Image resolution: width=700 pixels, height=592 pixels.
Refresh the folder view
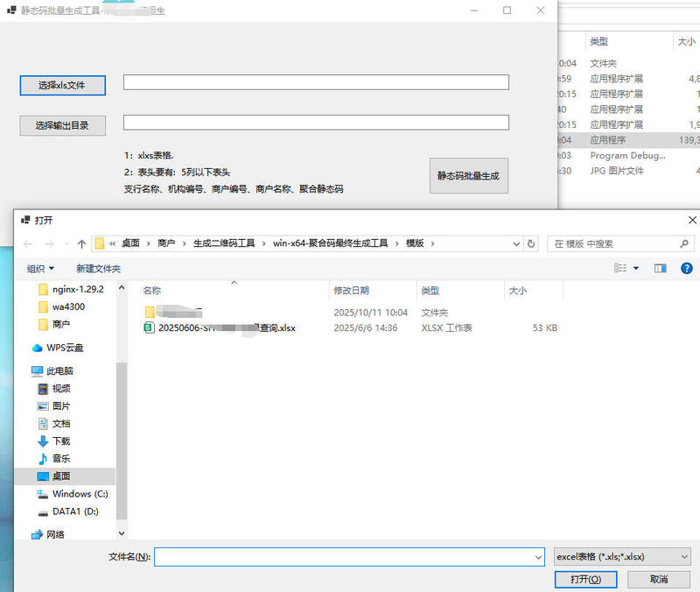coord(531,244)
